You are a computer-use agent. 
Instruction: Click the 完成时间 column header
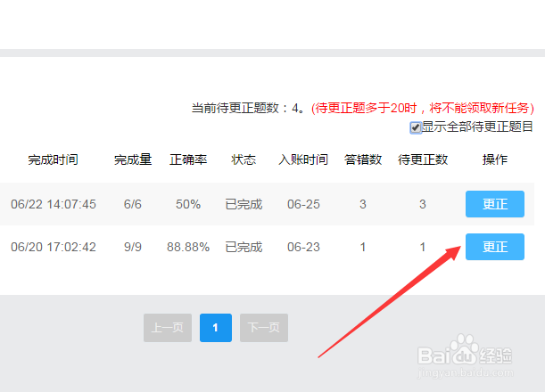point(54,159)
